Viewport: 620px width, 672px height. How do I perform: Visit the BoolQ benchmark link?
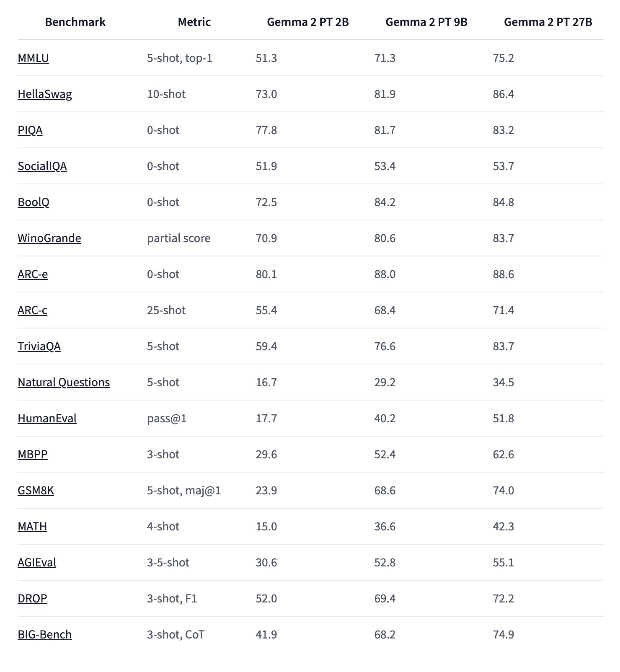tap(34, 202)
